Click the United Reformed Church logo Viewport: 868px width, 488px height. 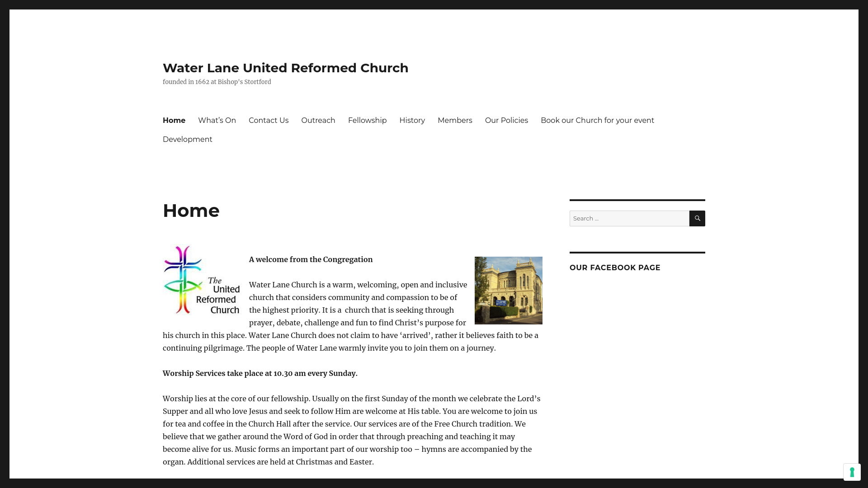point(202,280)
